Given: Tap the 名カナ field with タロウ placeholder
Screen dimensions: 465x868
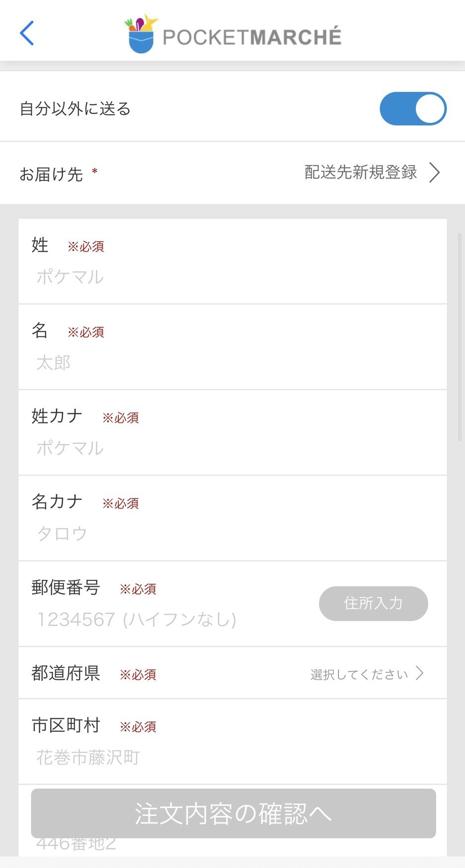Looking at the screenshot, I should [232, 534].
